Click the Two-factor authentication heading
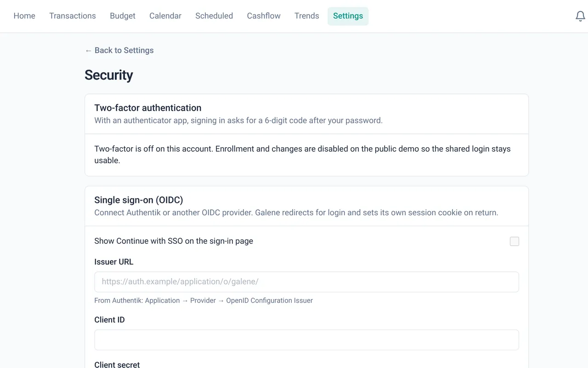 click(x=148, y=108)
